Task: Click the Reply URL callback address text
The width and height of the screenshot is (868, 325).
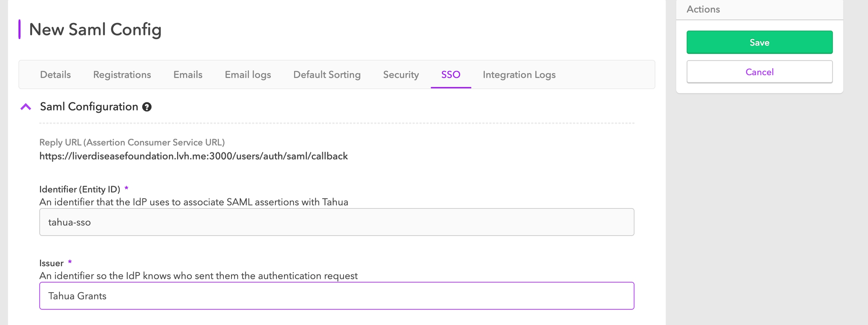Action: point(193,156)
